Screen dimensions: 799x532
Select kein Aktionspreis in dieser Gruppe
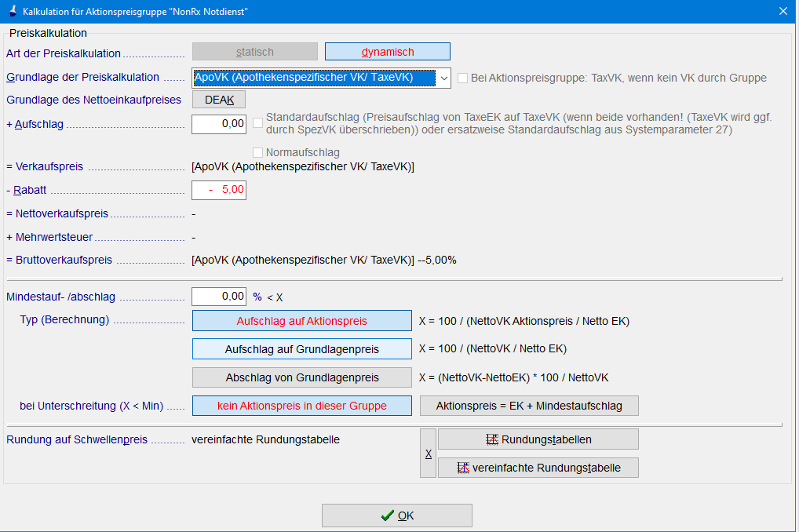pos(301,406)
